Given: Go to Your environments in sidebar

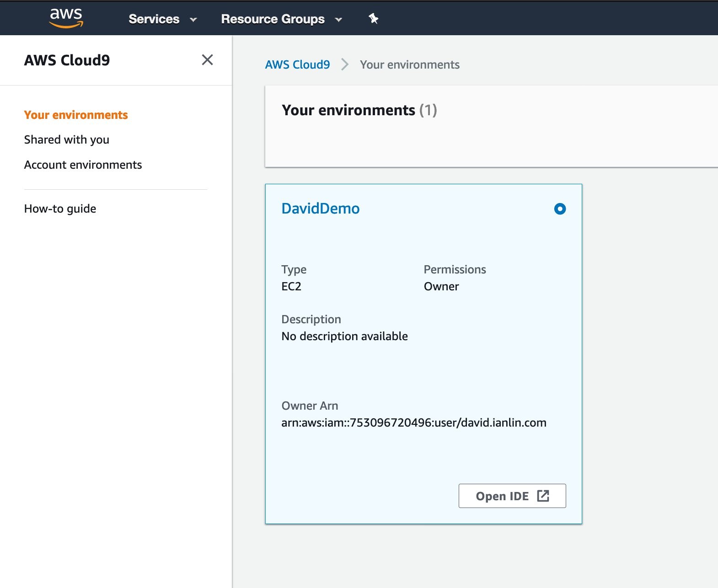Looking at the screenshot, I should tap(76, 115).
